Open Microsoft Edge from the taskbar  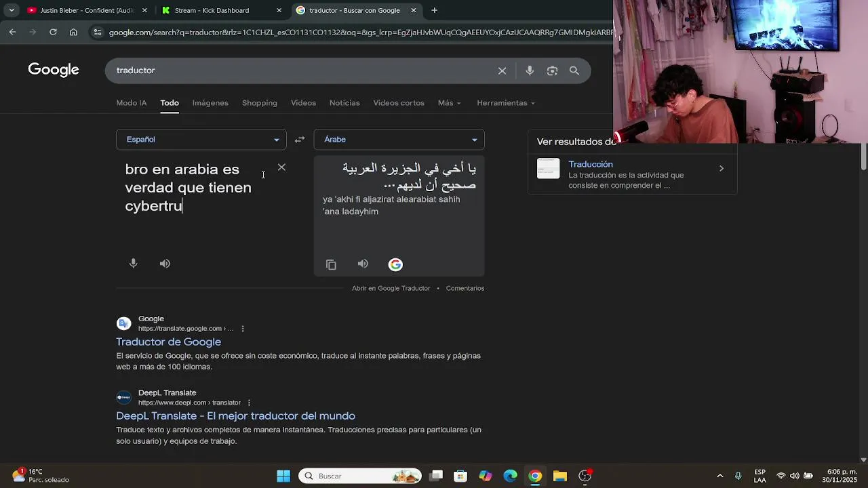pos(510,476)
